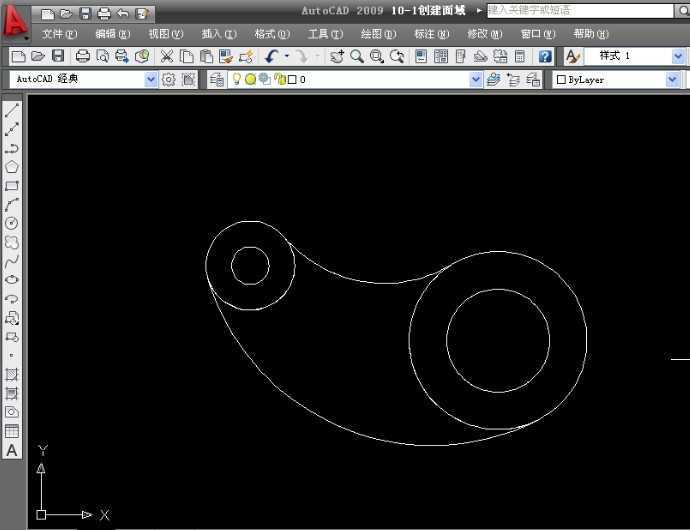Select the Polygon tool

12,167
